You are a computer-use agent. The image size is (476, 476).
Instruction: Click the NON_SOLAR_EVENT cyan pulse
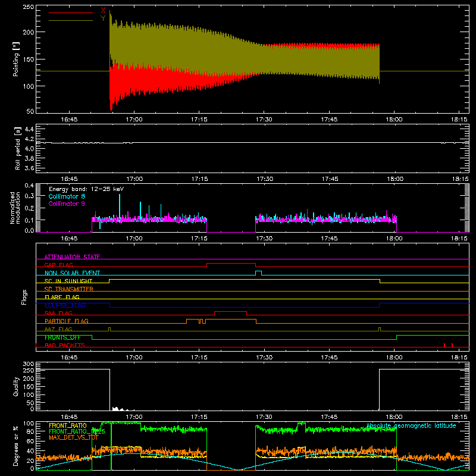pyautogui.click(x=258, y=273)
